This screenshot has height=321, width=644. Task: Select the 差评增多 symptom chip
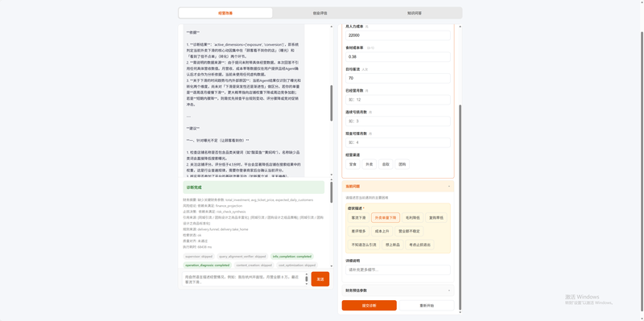(357, 231)
